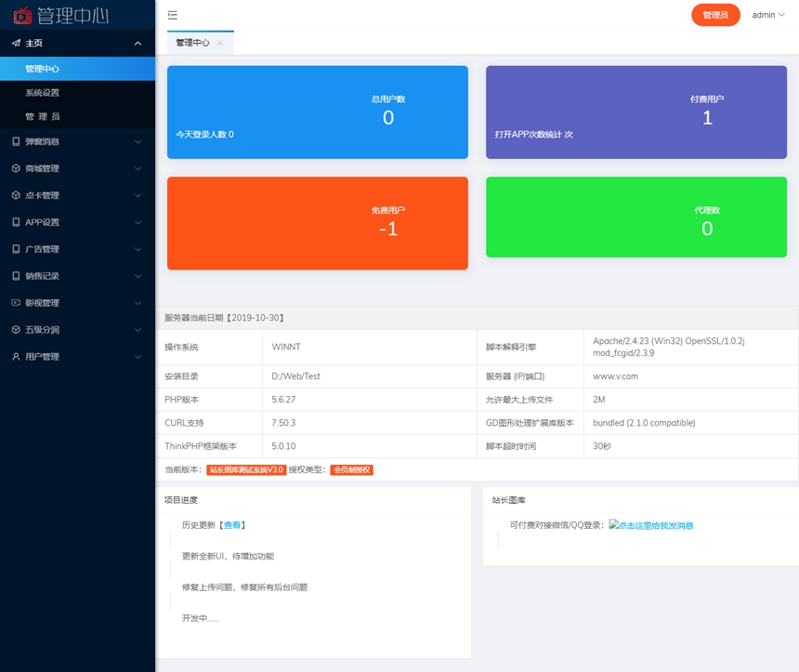The width and height of the screenshot is (799, 672).
Task: Click the 管理中心 TV logo icon
Action: (x=22, y=15)
